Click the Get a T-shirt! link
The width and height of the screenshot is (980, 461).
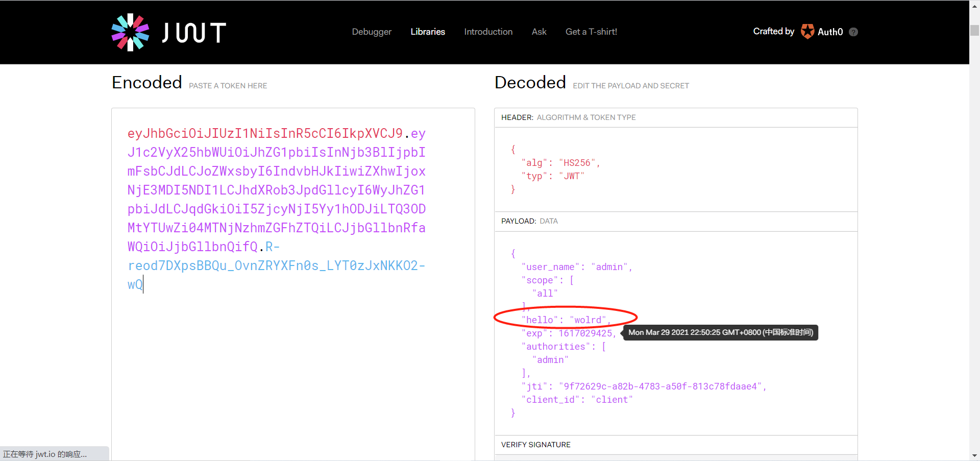591,32
